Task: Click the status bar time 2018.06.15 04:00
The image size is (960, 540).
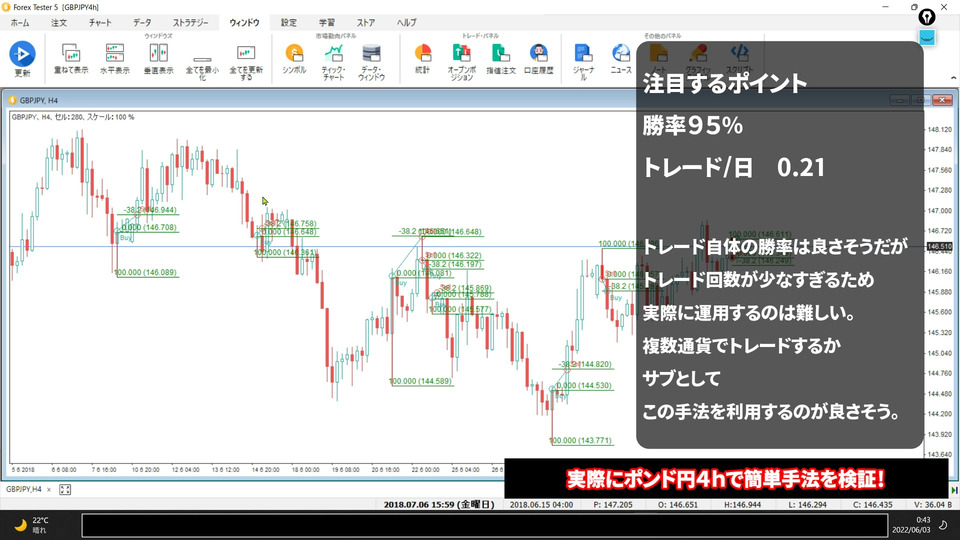Action: pyautogui.click(x=541, y=505)
